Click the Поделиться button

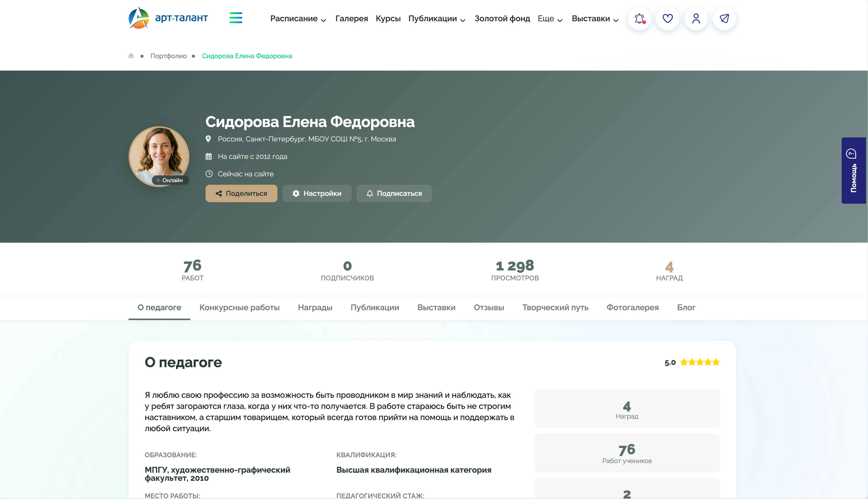click(241, 193)
